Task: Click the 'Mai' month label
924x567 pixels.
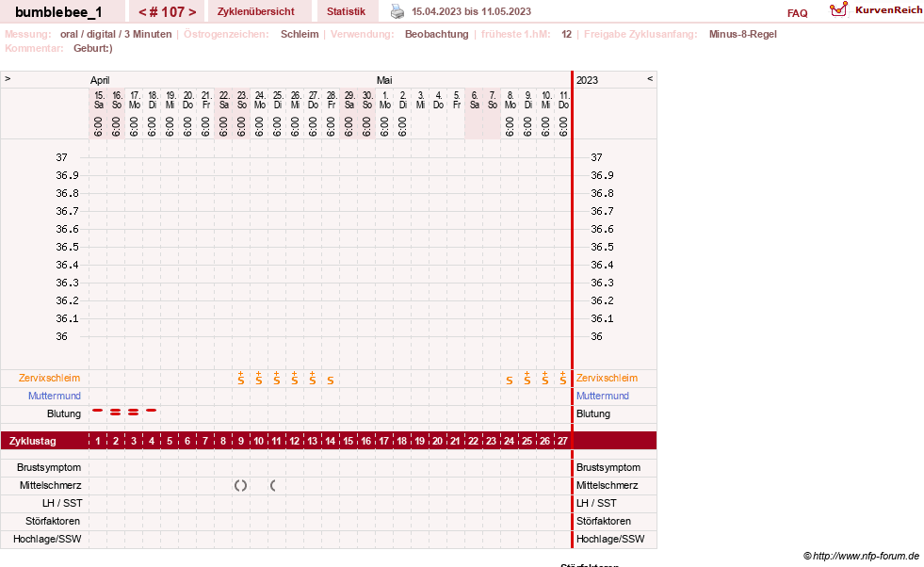Action: coord(384,80)
